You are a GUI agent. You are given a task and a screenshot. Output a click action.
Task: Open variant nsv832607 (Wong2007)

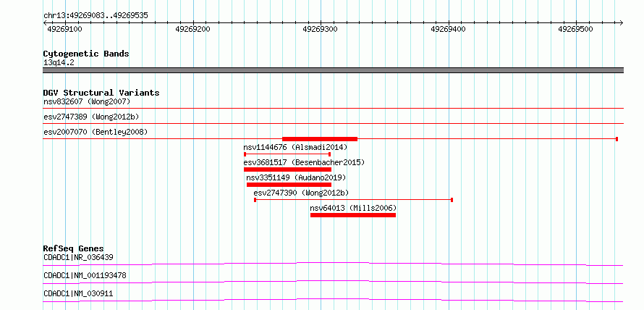point(87,101)
